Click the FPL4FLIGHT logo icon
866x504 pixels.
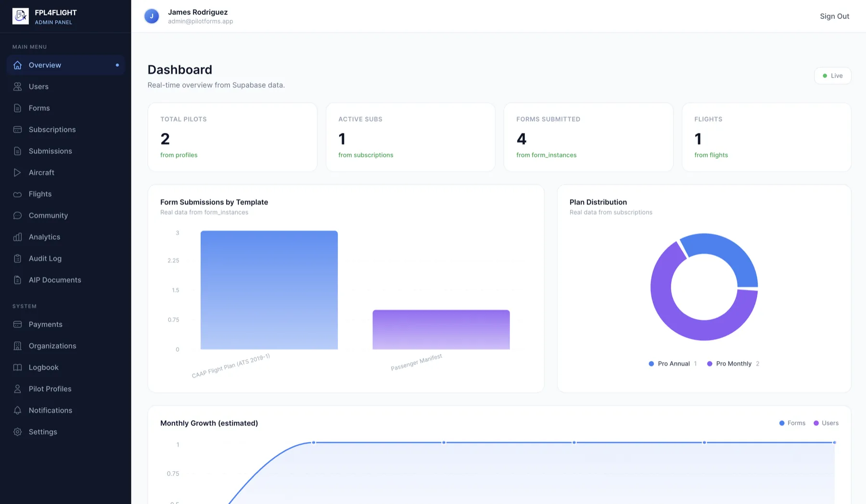tap(20, 16)
